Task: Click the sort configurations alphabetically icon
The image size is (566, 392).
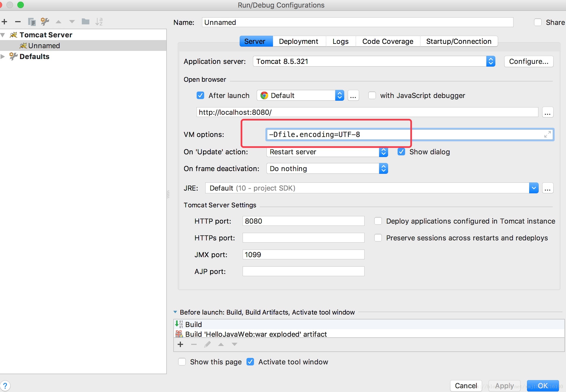Action: point(99,22)
